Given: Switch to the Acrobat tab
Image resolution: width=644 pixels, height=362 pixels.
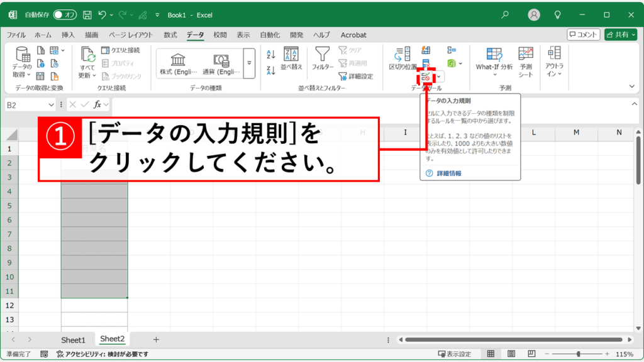Looking at the screenshot, I should click(353, 35).
